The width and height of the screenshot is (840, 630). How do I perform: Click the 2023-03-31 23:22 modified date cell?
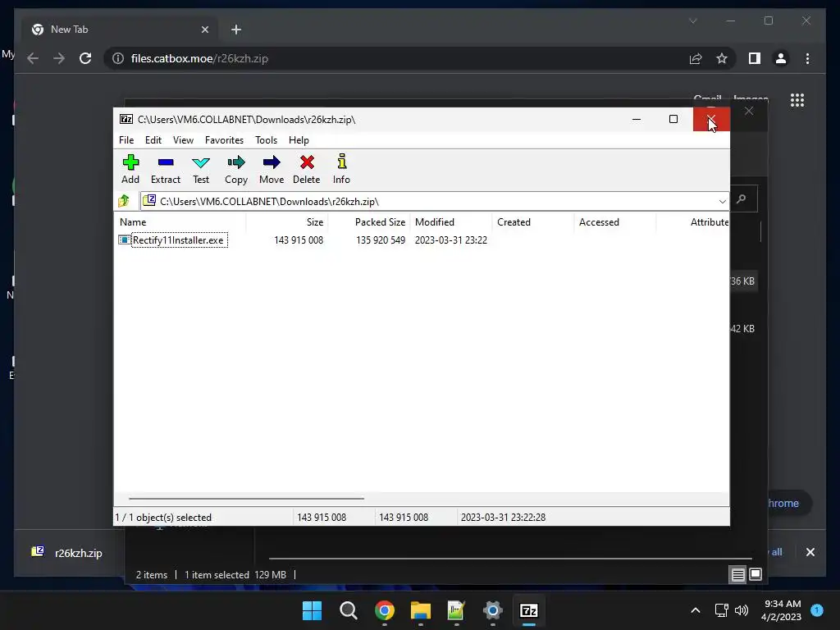click(x=451, y=240)
